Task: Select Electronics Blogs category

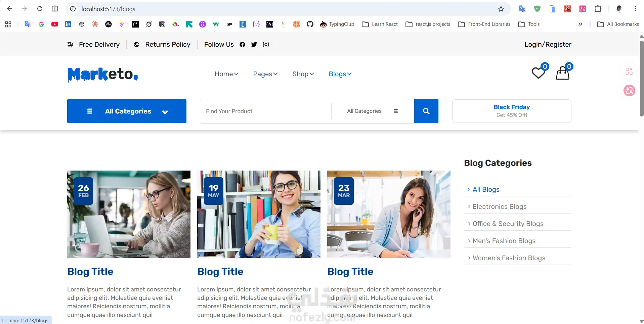Action: pyautogui.click(x=500, y=206)
